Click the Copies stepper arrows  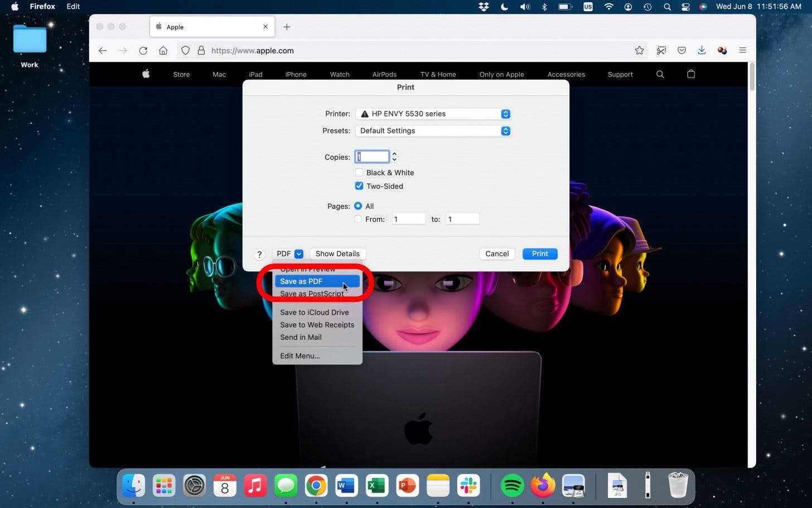pyautogui.click(x=394, y=157)
